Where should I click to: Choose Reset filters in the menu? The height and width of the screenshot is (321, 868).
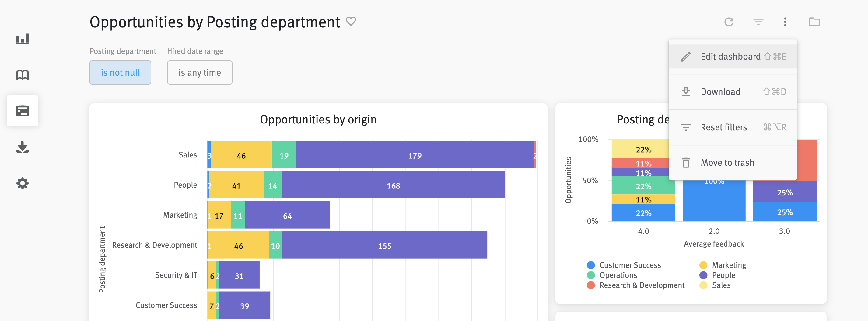(724, 127)
